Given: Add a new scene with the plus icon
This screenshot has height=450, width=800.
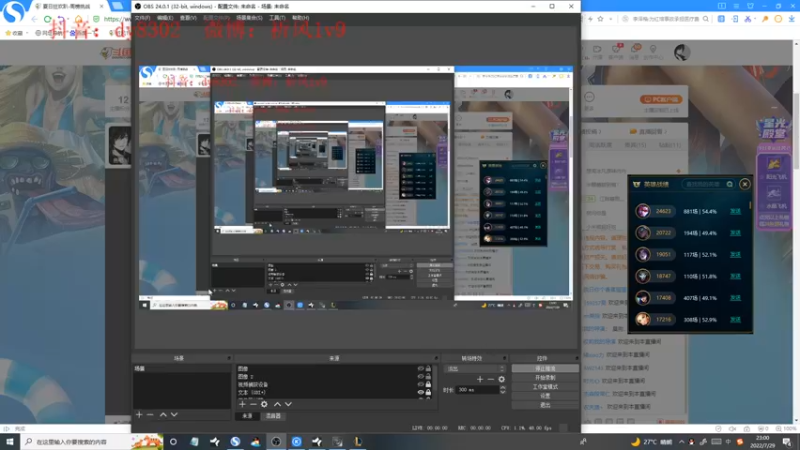Looking at the screenshot, I should [x=139, y=415].
